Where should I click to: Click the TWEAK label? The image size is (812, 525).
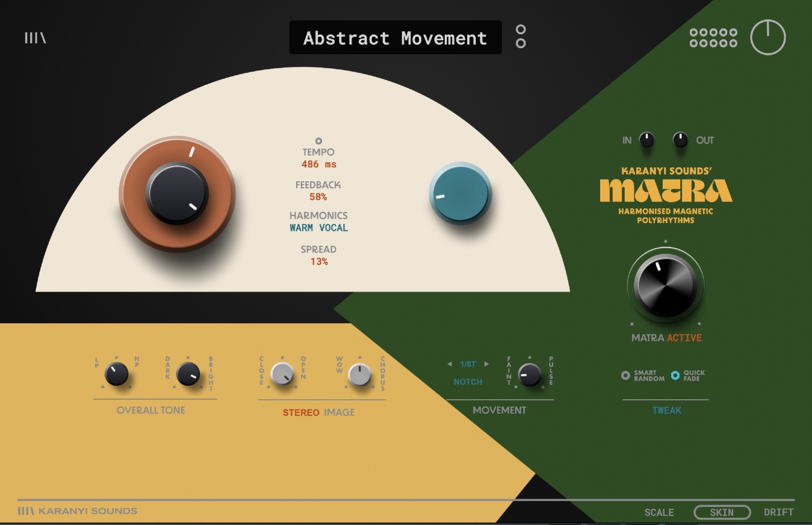click(666, 410)
